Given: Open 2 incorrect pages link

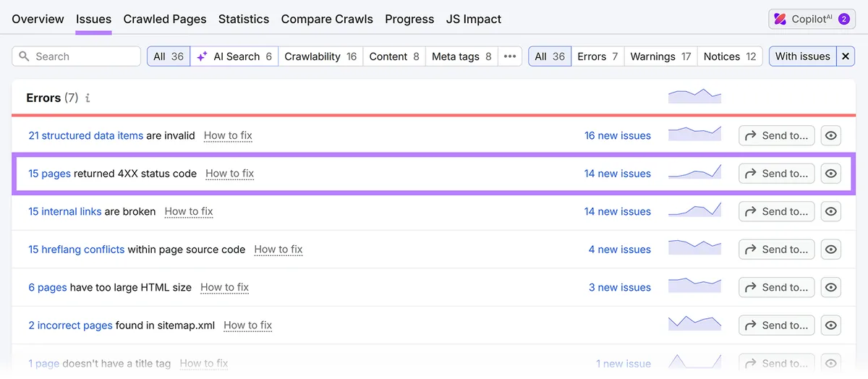Looking at the screenshot, I should point(70,325).
